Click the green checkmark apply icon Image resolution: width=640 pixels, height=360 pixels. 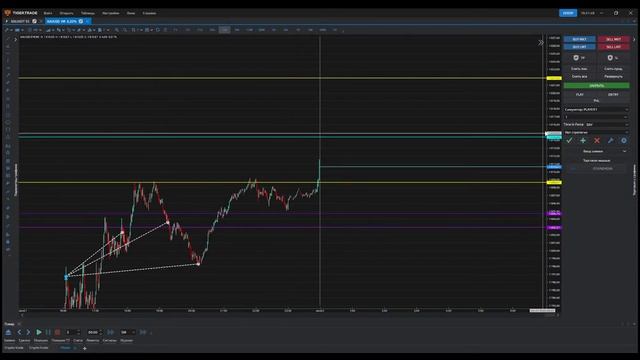569,140
